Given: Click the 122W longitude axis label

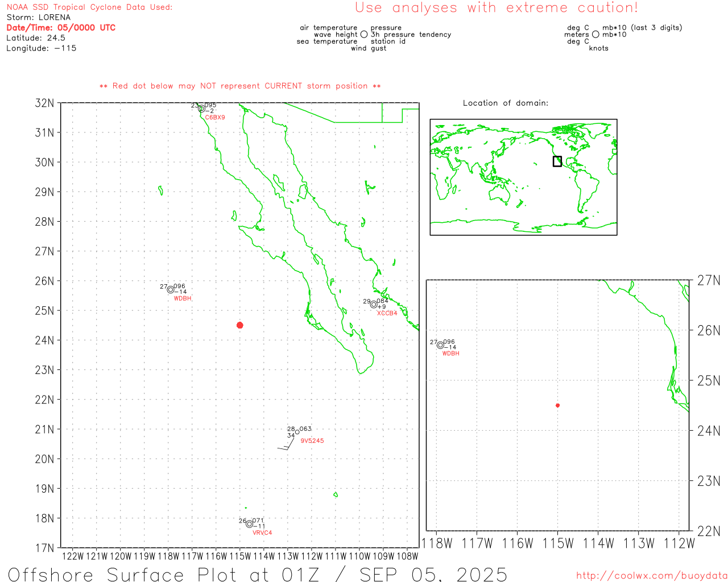Looking at the screenshot, I should point(73,556).
